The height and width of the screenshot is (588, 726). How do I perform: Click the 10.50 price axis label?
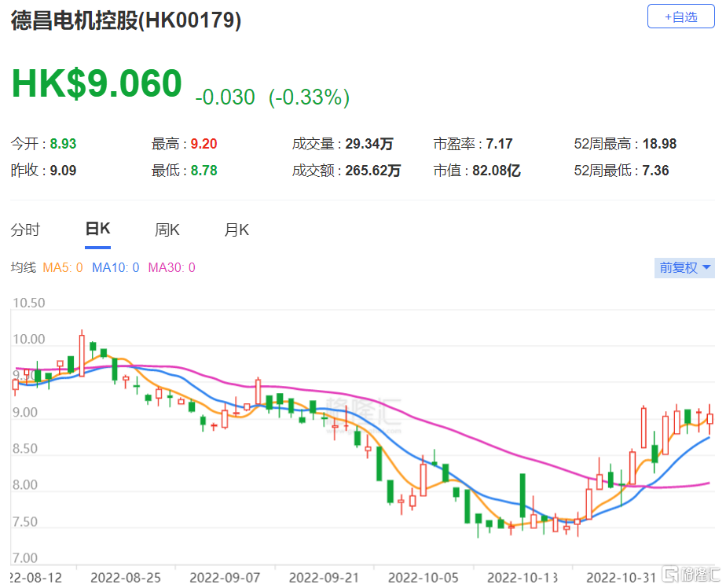tap(29, 303)
